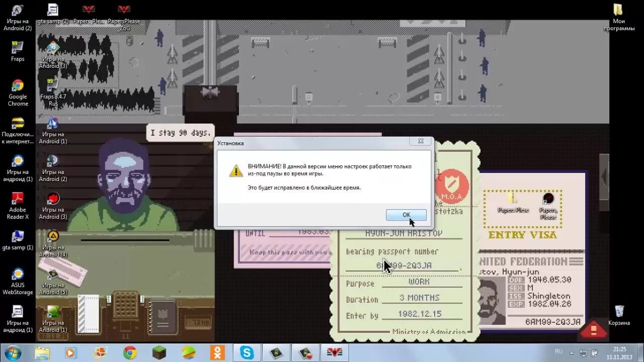The image size is (644, 362).
Task: Open the Papers Plese folder icon
Action: pyautogui.click(x=513, y=202)
